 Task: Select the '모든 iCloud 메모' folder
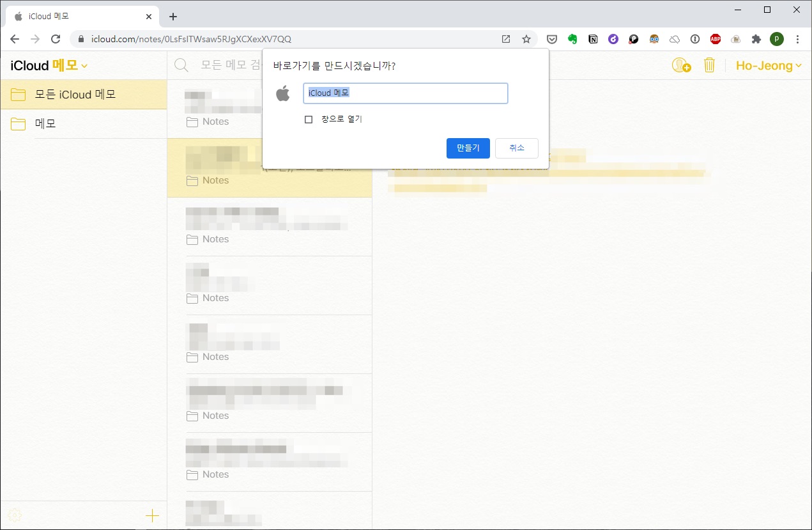click(x=83, y=95)
